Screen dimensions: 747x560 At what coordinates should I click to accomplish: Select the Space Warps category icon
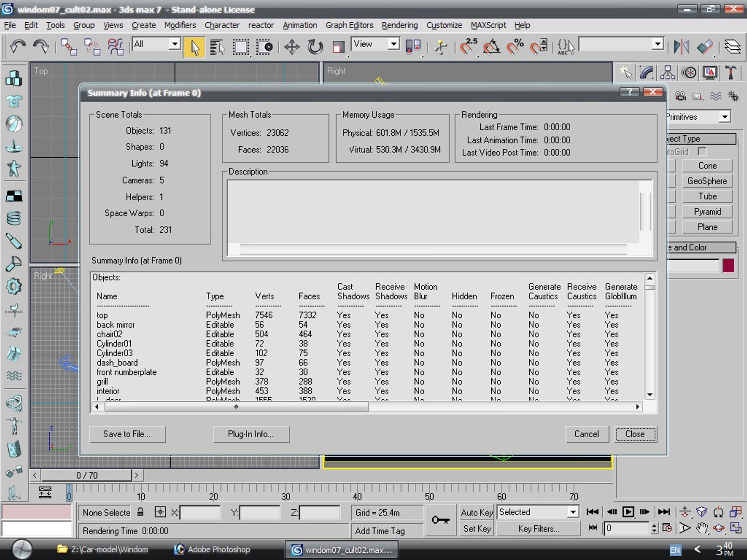[x=716, y=96]
